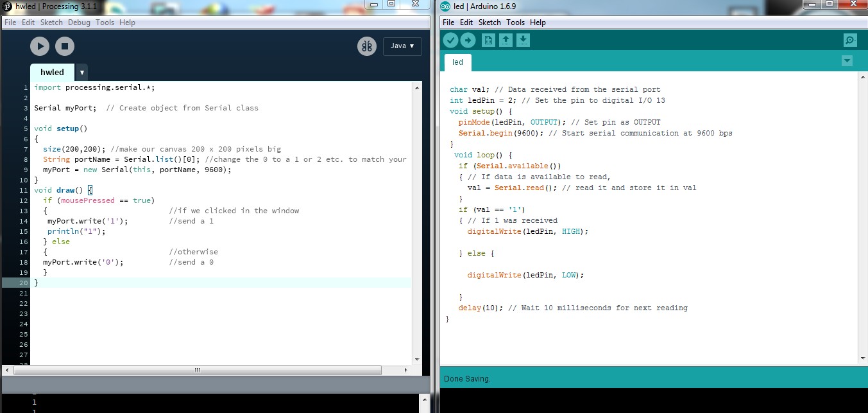Viewport: 868px width, 413px height.
Task: Click 'Done Saving.' status message in Arduino
Action: (x=467, y=379)
